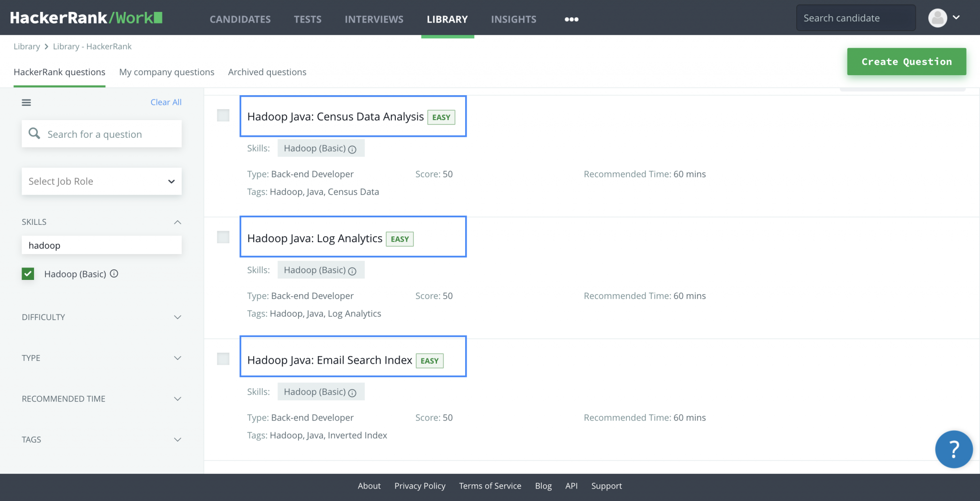The height and width of the screenshot is (501, 980).
Task: Collapse the SKILLS filter section
Action: pyautogui.click(x=178, y=222)
